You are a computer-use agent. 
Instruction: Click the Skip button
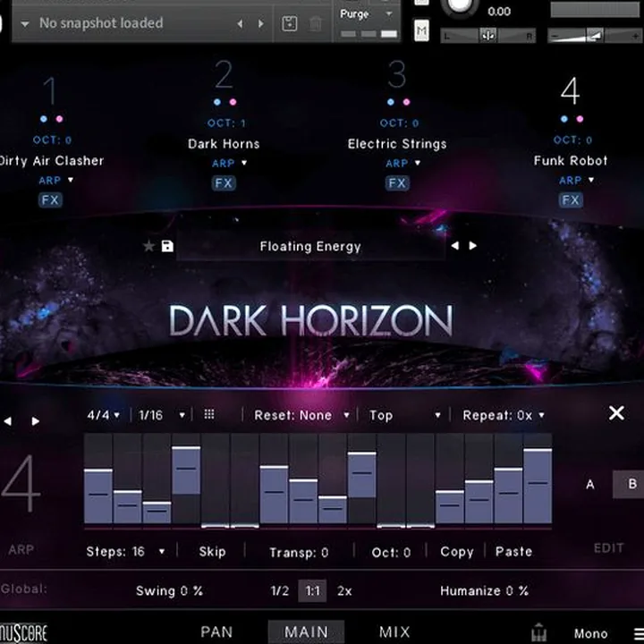coord(212,552)
